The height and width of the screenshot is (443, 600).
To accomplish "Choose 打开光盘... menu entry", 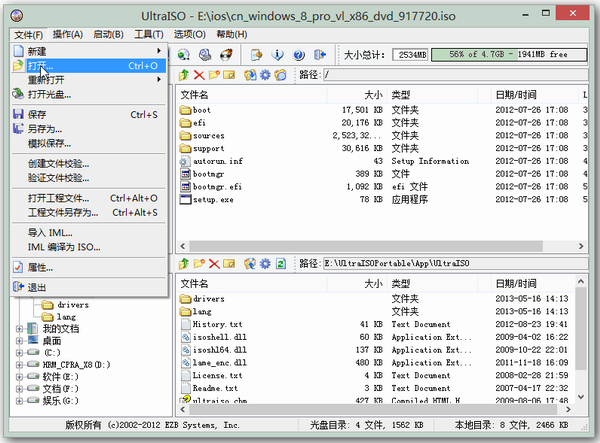I will 89,94.
